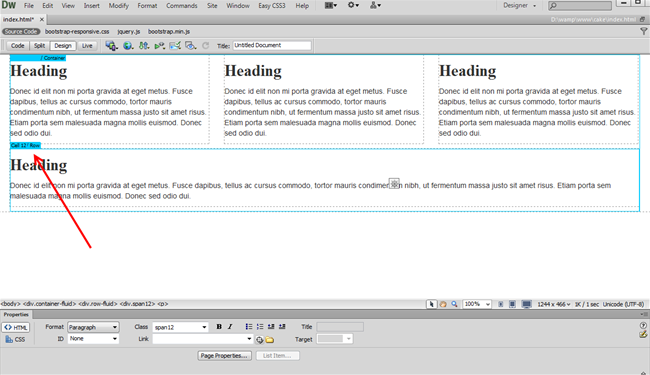
Task: Select the pointer Select tool in status bar
Action: (x=432, y=304)
